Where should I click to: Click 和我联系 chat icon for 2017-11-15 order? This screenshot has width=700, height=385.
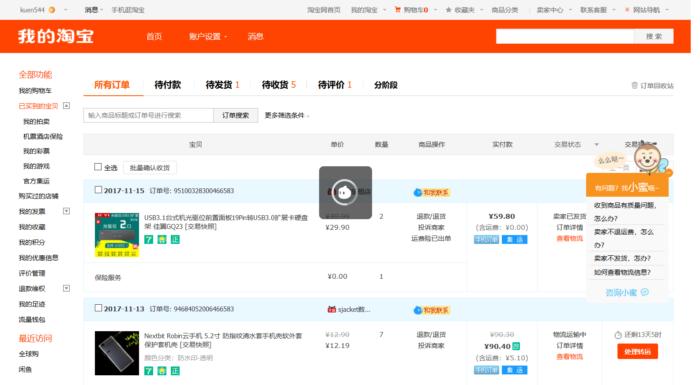tap(417, 192)
